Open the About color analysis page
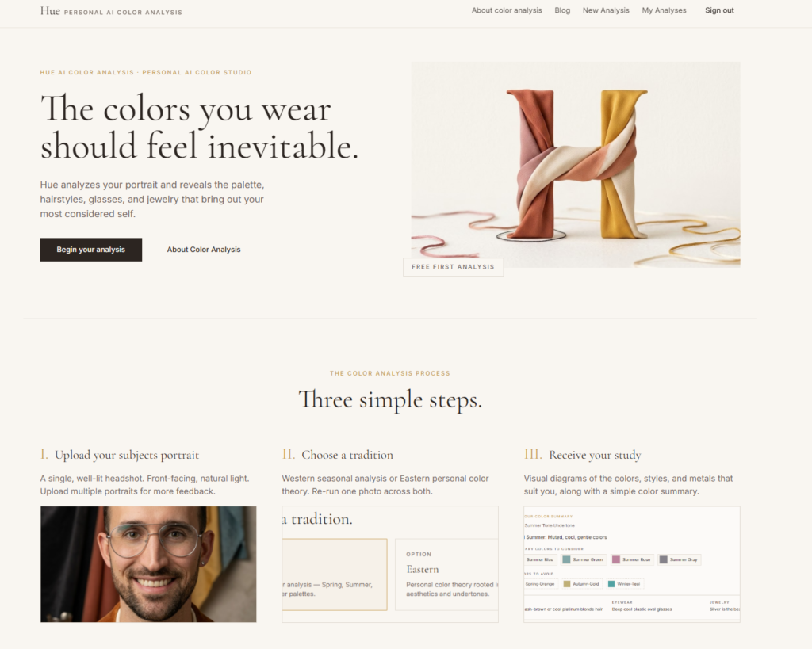This screenshot has width=812, height=649. point(507,10)
